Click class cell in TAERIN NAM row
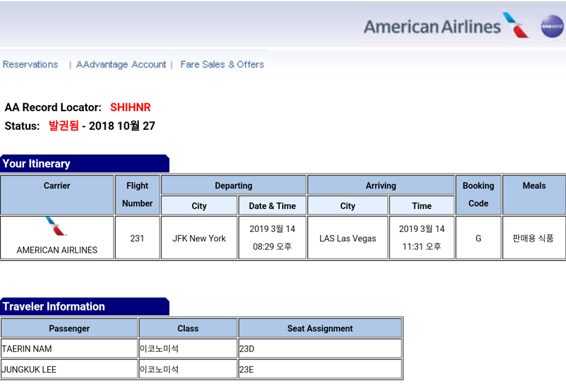This screenshot has width=566, height=392. (188, 349)
